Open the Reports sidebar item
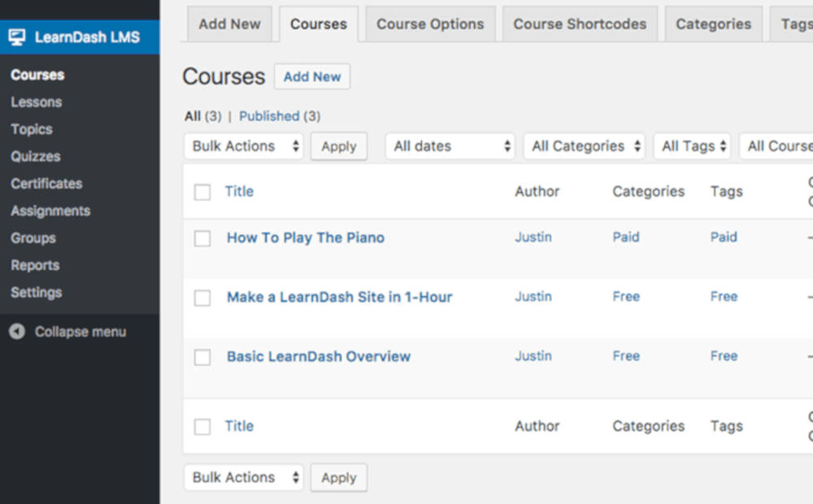The width and height of the screenshot is (813, 504). pyautogui.click(x=35, y=265)
